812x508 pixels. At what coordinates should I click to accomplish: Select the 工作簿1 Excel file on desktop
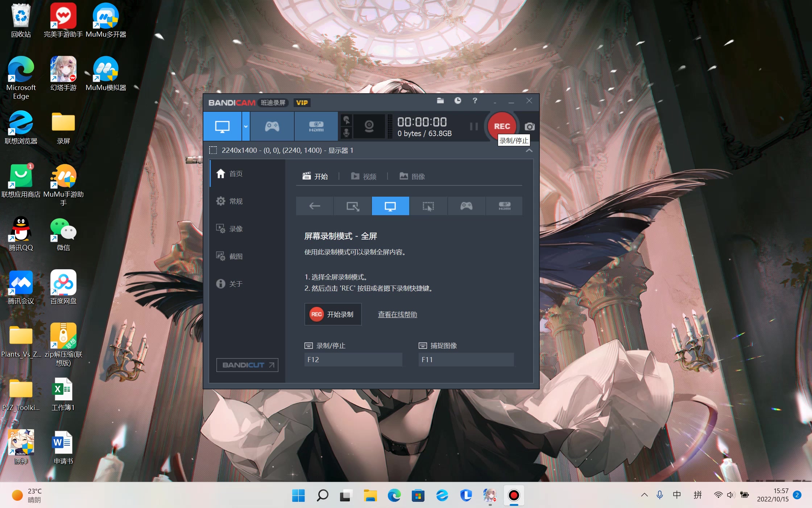63,394
